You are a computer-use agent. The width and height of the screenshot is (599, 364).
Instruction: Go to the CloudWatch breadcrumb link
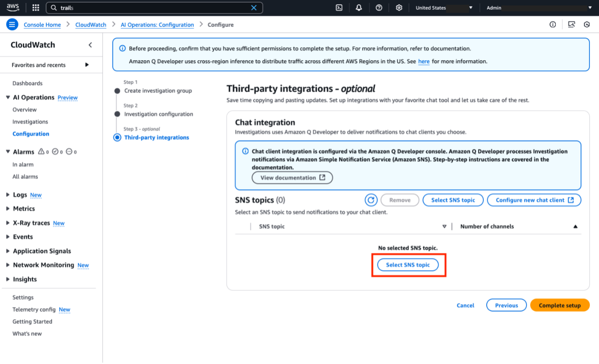(x=91, y=25)
